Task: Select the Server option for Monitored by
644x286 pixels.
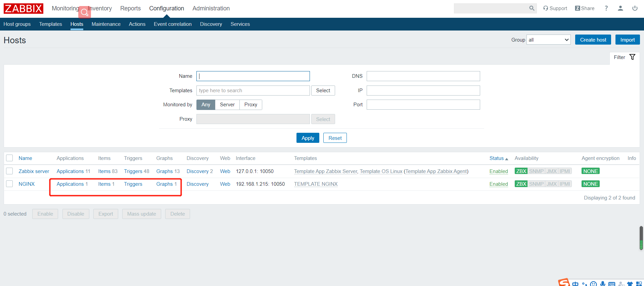Action: click(227, 105)
